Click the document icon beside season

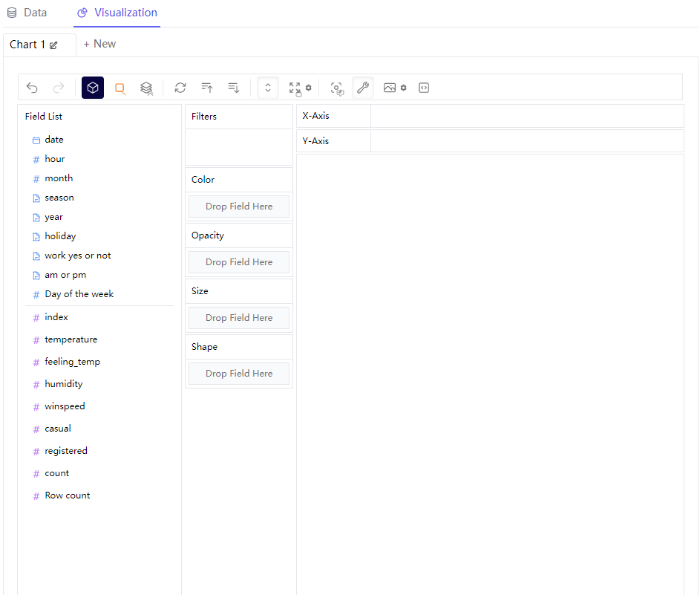36,198
